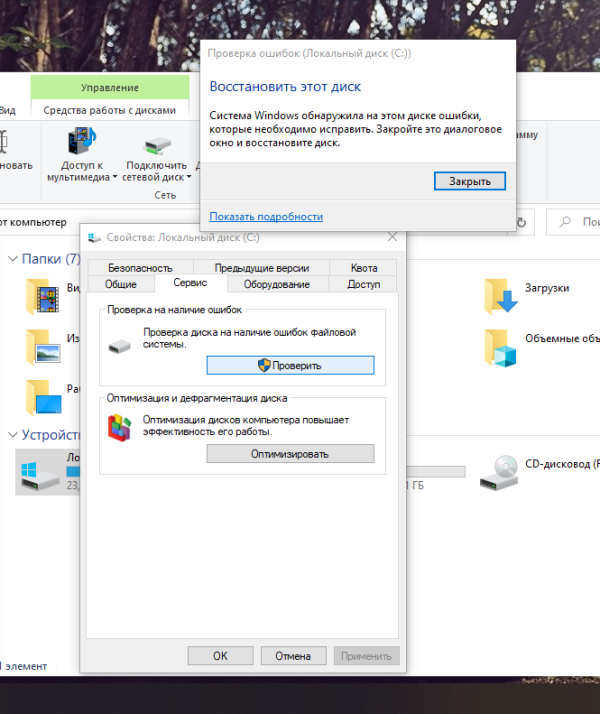600x714 pixels.
Task: Switch to the Security tab
Action: pos(140,268)
